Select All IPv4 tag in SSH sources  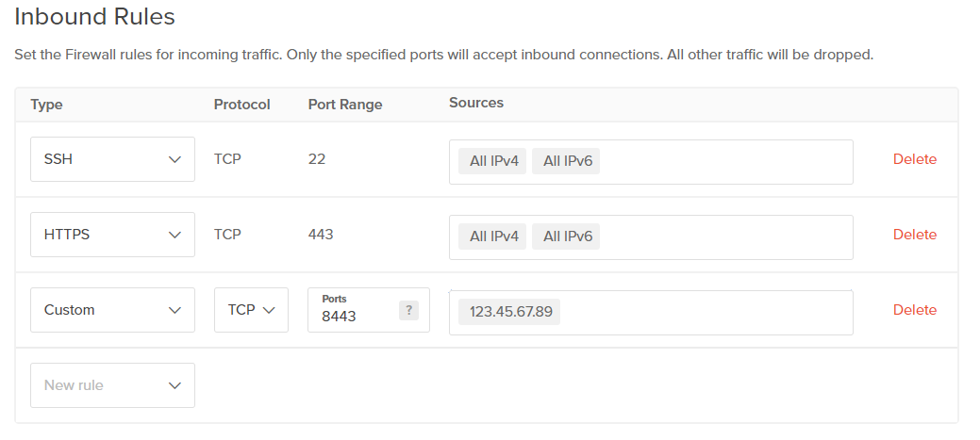pos(494,161)
